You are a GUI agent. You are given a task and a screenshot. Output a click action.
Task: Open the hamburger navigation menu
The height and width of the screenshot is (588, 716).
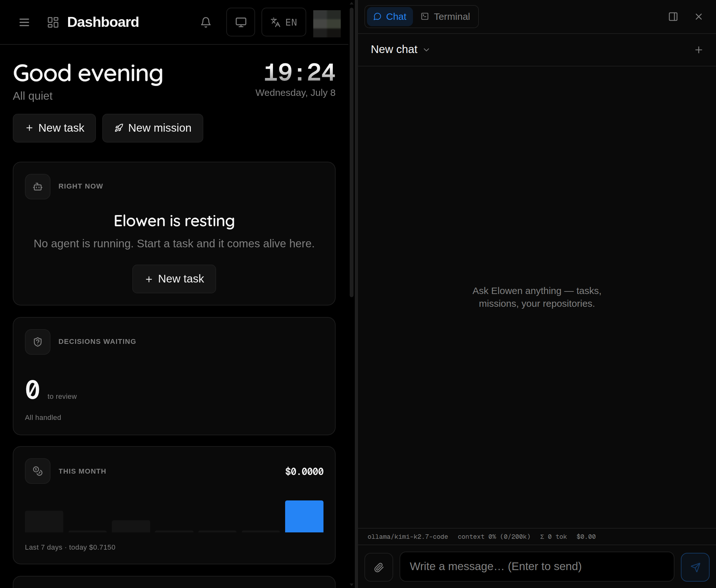click(x=24, y=22)
